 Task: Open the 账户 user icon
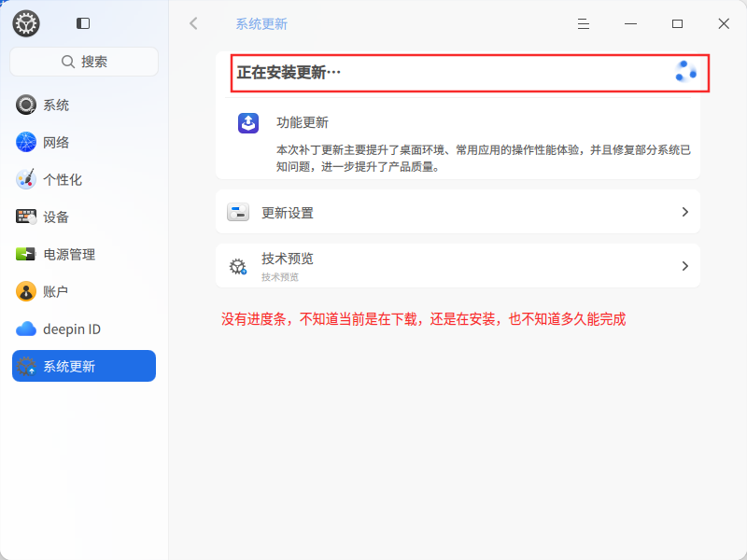pyautogui.click(x=26, y=291)
